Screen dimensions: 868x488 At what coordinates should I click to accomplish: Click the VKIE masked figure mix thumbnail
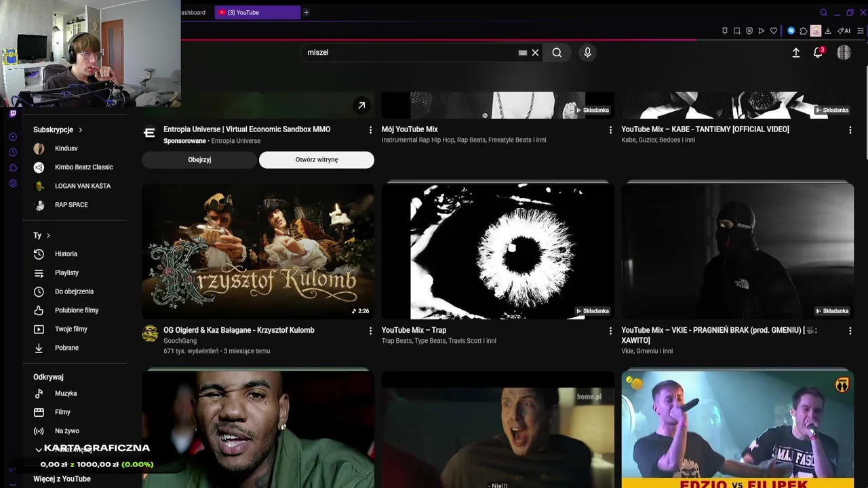(738, 251)
